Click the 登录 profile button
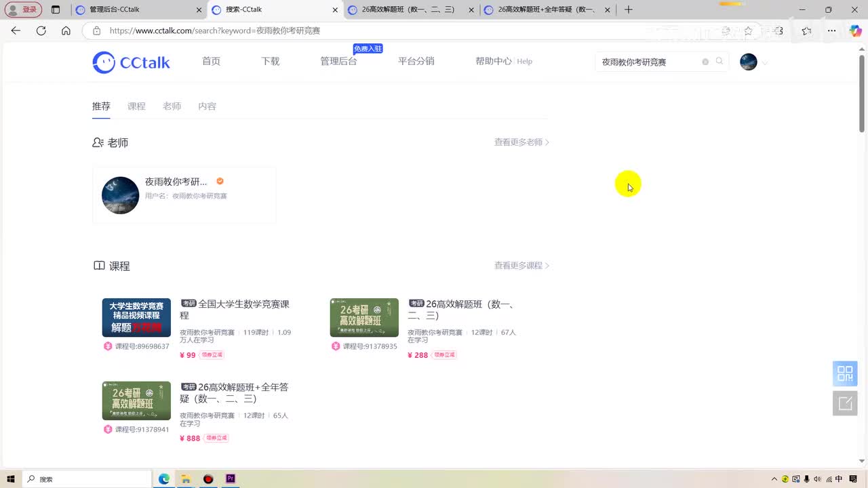 pos(23,9)
